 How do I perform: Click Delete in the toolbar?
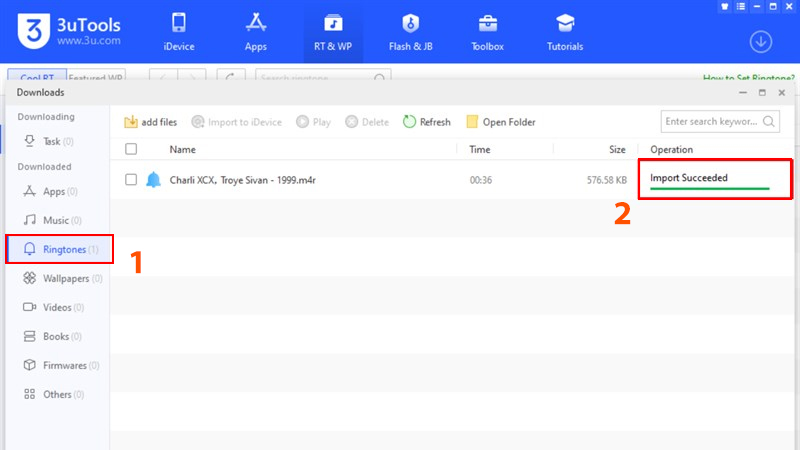[x=367, y=122]
